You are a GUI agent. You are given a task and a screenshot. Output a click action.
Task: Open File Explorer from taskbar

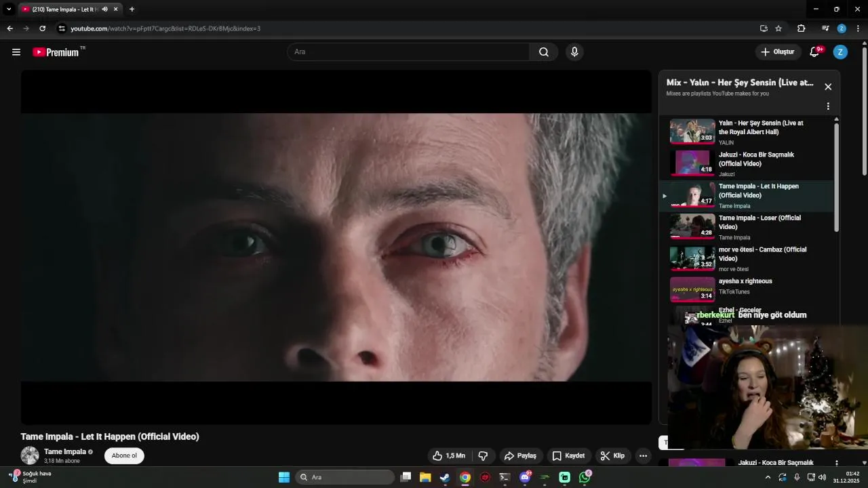coord(425,477)
